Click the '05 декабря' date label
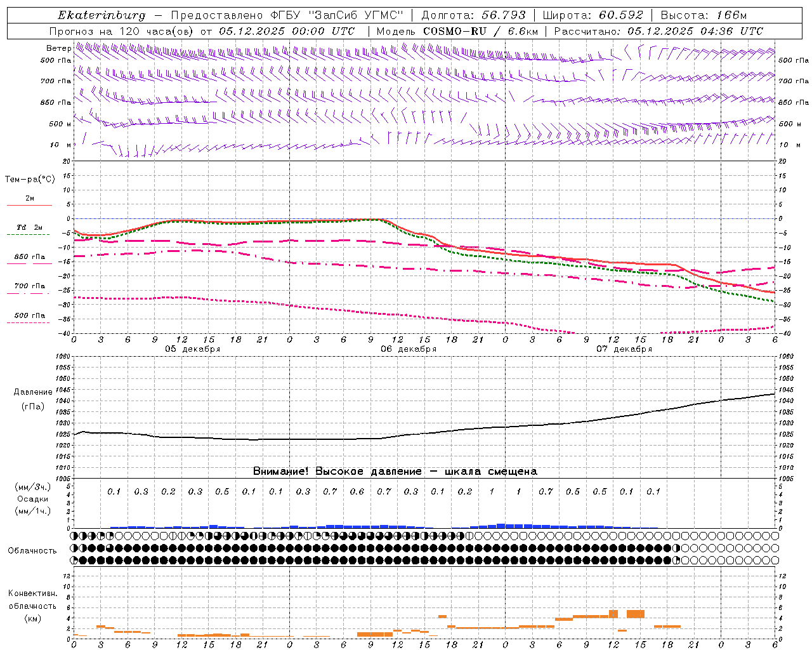Screen dimensions: 812x650 193,349
